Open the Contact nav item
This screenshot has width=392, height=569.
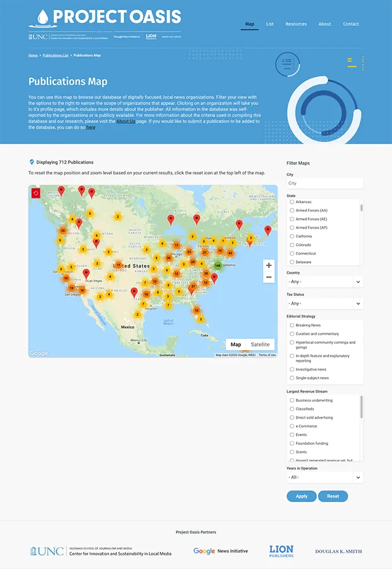coord(351,24)
